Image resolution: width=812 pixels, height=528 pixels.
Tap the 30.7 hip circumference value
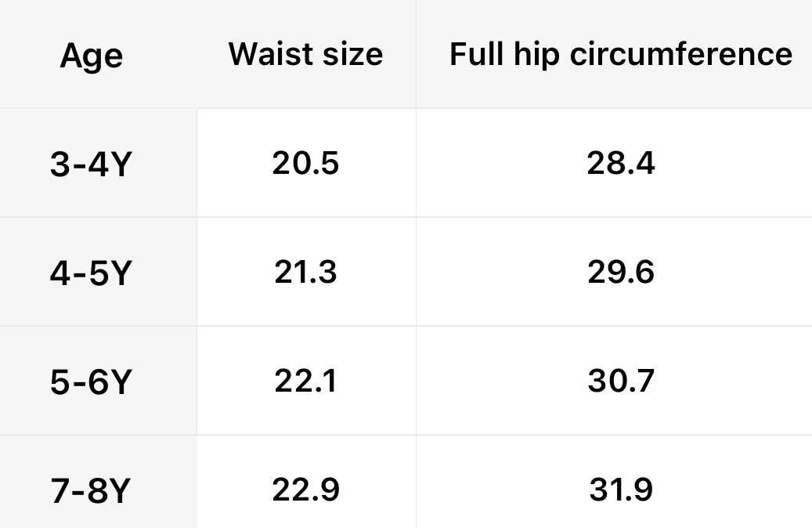[620, 382]
